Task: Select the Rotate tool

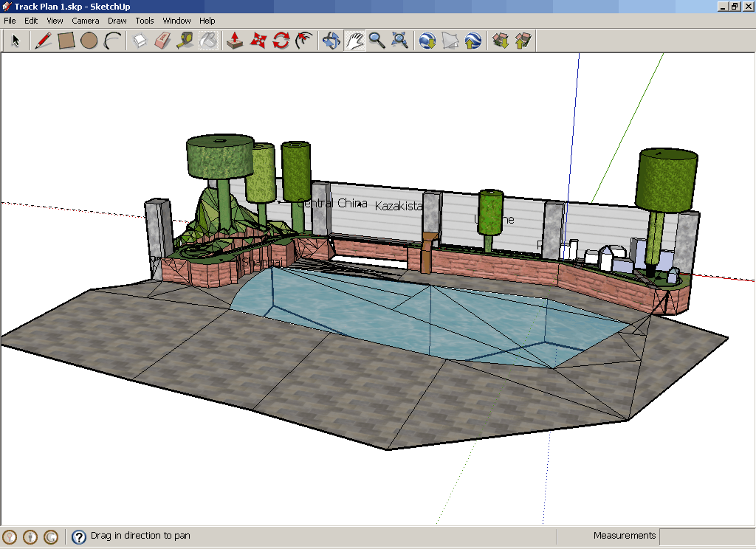Action: pyautogui.click(x=281, y=41)
